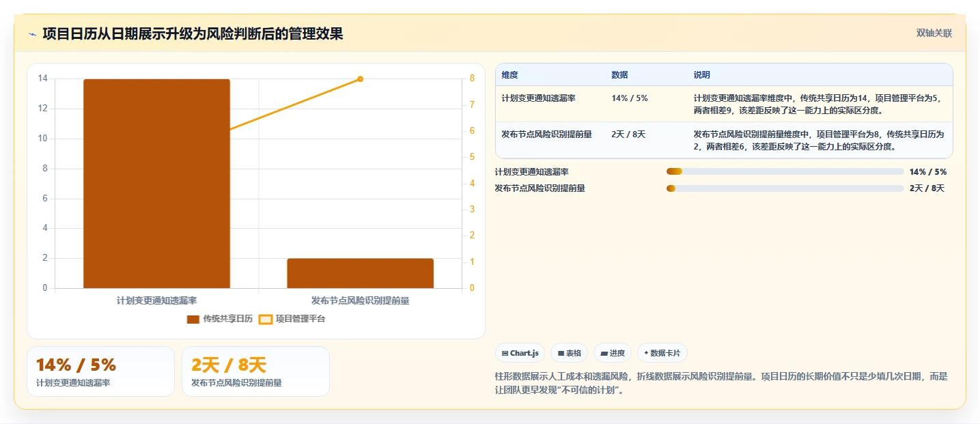
Task: Click the 14% / 5% data card
Action: click(100, 371)
